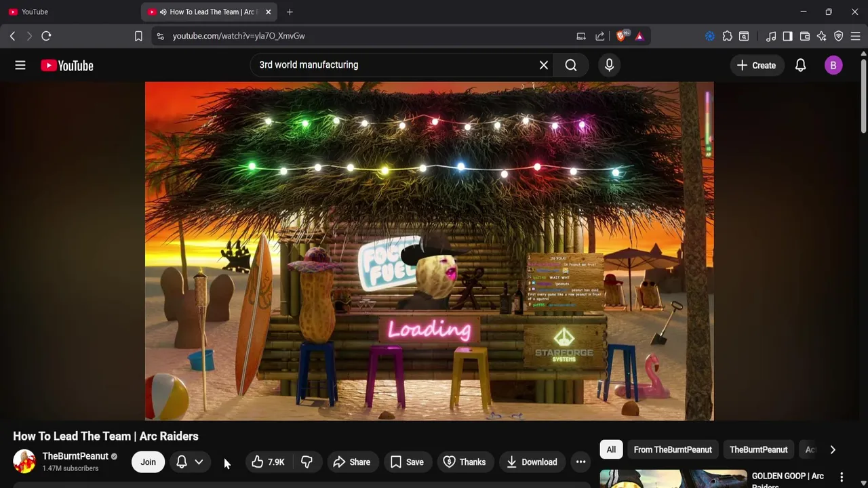The width and height of the screenshot is (868, 488).
Task: Open the extensions puzzle menu
Action: click(727, 36)
